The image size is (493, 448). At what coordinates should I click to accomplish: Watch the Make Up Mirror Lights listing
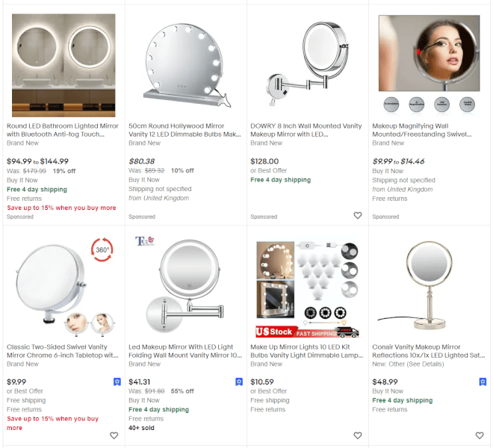pos(358,435)
